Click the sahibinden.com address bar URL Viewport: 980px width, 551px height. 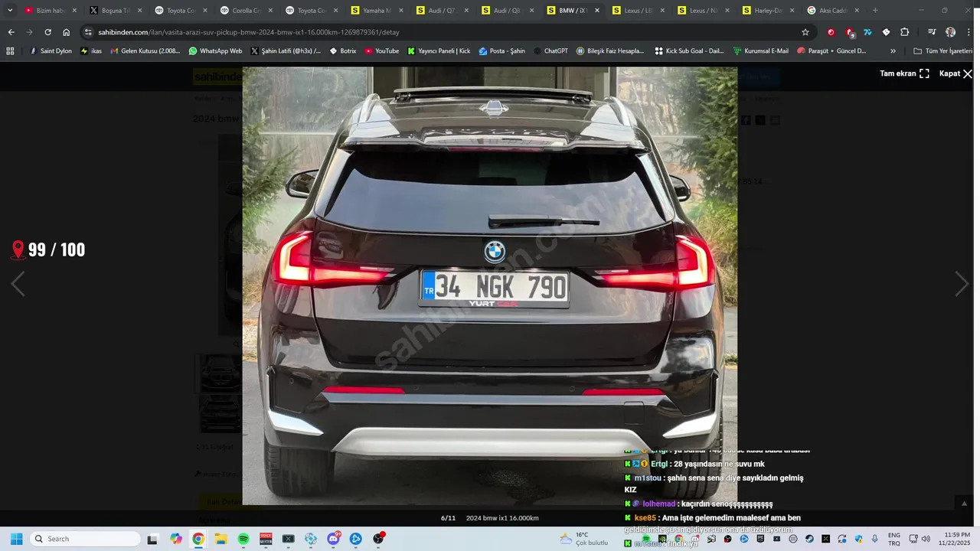pyautogui.click(x=249, y=32)
